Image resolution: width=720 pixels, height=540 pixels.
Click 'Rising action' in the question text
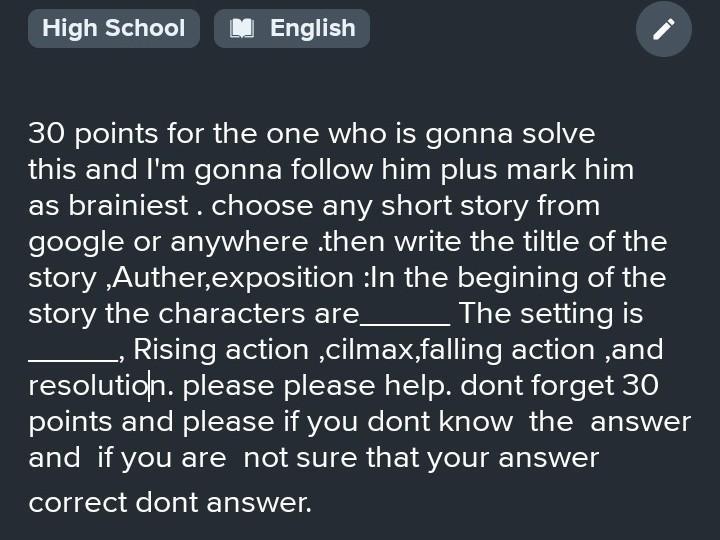(x=221, y=350)
